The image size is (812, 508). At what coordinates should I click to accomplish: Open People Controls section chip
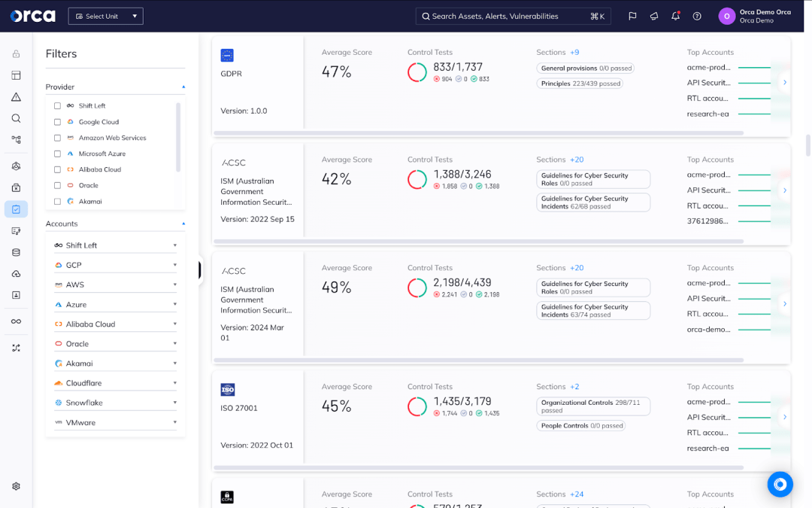[581, 425]
